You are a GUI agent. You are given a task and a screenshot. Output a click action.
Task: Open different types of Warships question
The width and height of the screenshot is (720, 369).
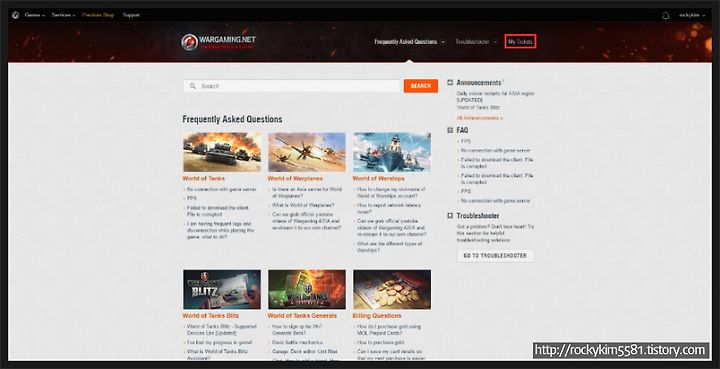coord(389,247)
